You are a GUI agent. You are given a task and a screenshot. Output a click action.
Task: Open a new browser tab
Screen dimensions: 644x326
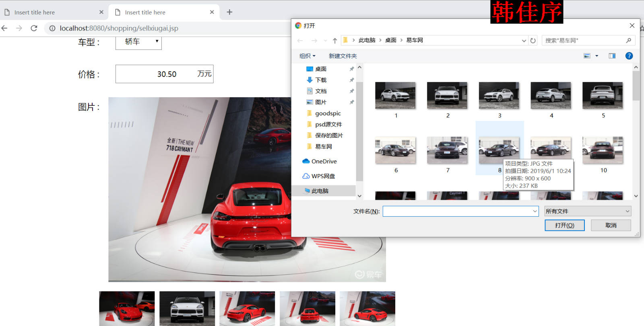pyautogui.click(x=229, y=12)
